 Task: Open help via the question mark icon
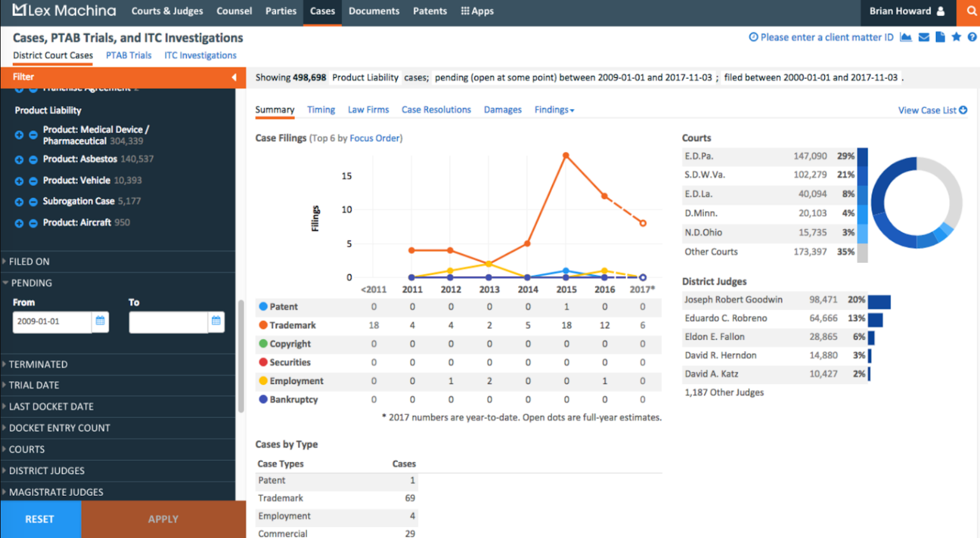point(972,37)
